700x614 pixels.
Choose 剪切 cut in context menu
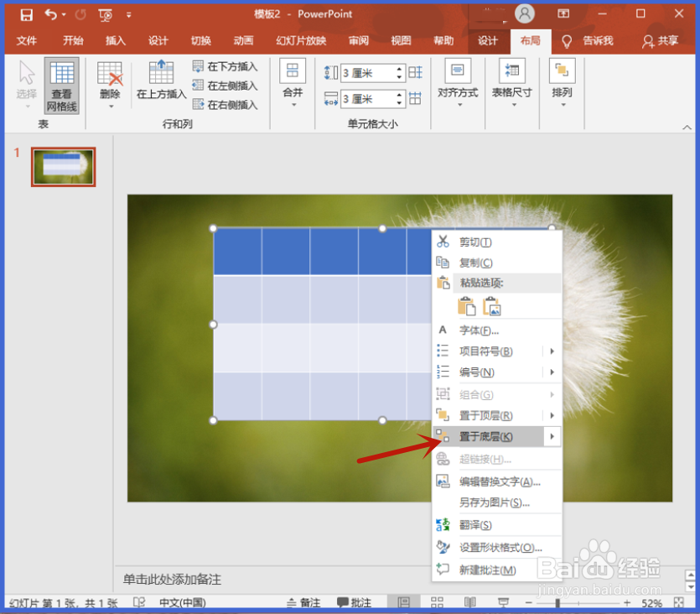click(497, 242)
